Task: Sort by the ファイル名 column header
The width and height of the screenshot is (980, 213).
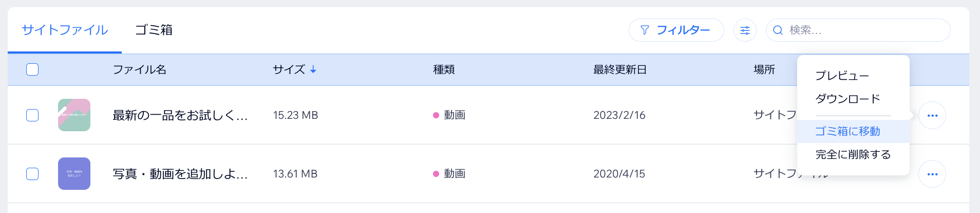Action: tap(139, 69)
